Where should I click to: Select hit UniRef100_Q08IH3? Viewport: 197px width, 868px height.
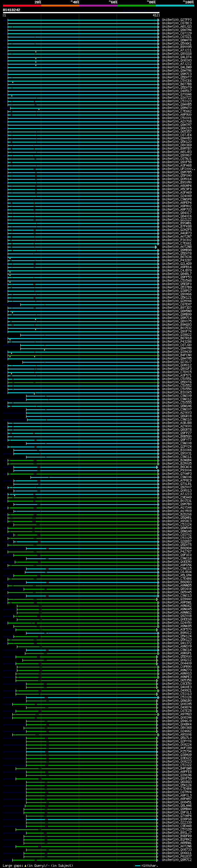point(177,60)
